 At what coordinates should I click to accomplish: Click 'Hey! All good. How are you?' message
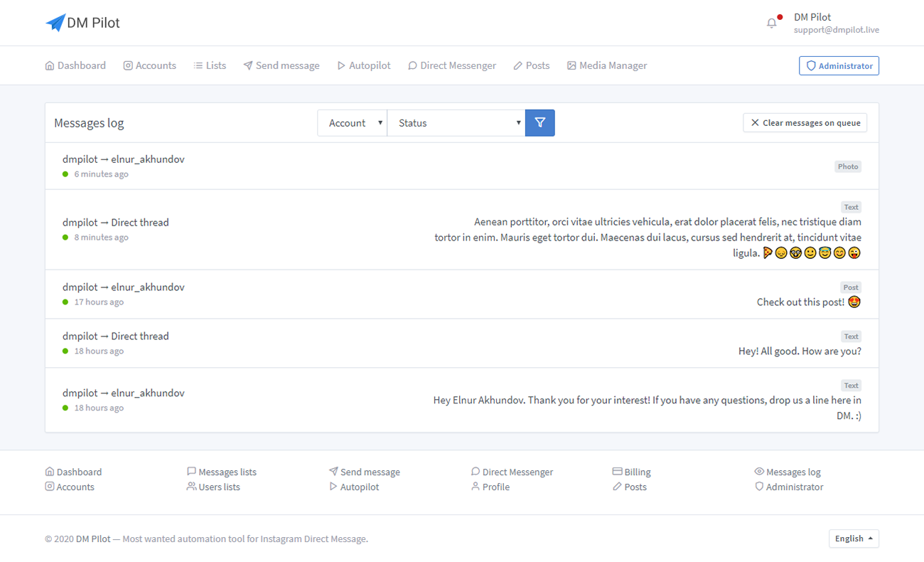[800, 351]
